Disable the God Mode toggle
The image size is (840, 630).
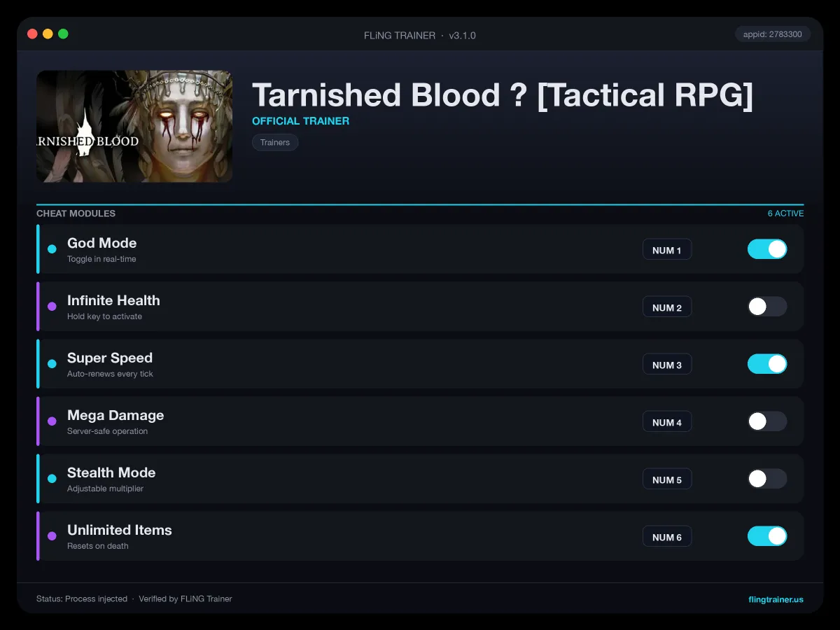(767, 249)
